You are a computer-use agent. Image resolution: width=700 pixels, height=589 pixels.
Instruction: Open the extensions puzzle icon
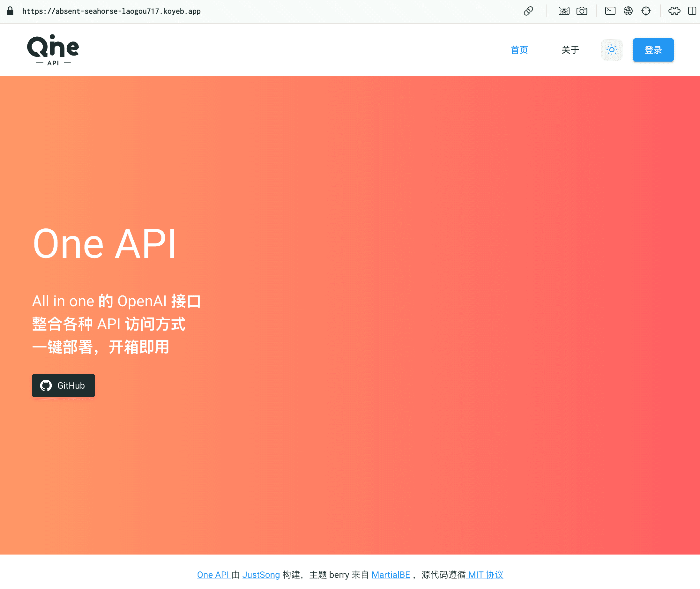674,11
